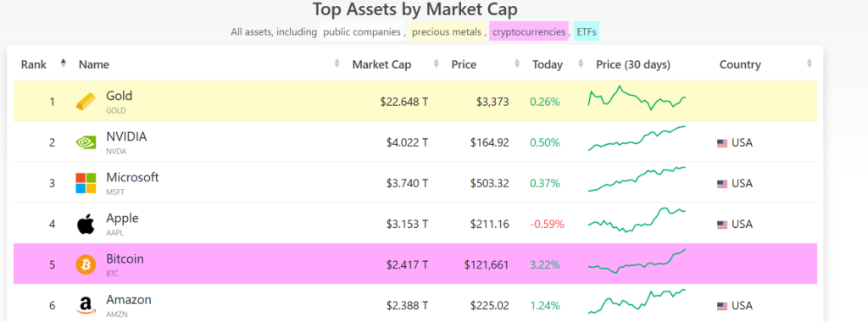The image size is (868, 322).
Task: Select the ETFs filter tag
Action: (x=587, y=31)
